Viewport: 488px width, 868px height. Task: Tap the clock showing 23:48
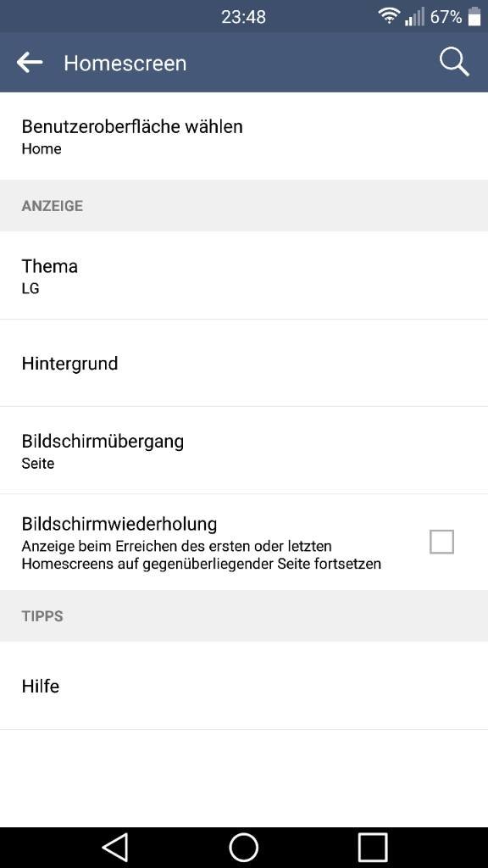pos(243,17)
